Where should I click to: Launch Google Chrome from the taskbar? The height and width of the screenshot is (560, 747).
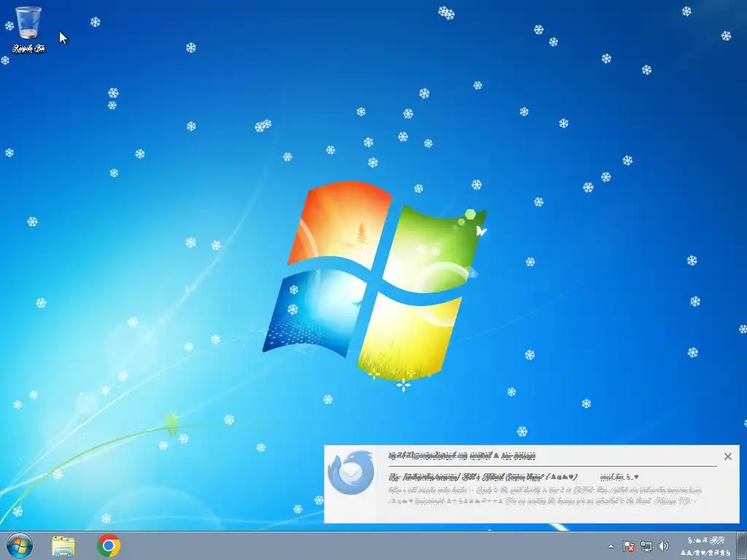(x=109, y=545)
